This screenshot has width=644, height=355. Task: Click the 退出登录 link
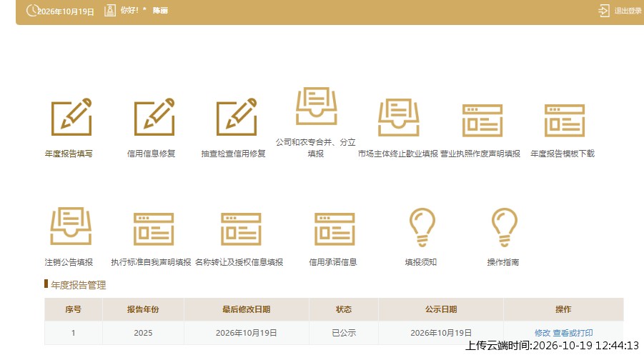628,11
